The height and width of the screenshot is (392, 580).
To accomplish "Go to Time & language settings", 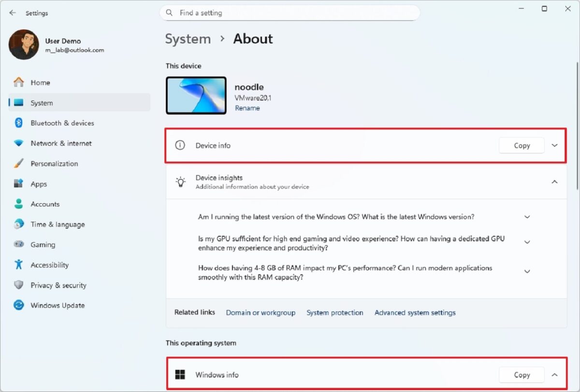I will pos(57,224).
